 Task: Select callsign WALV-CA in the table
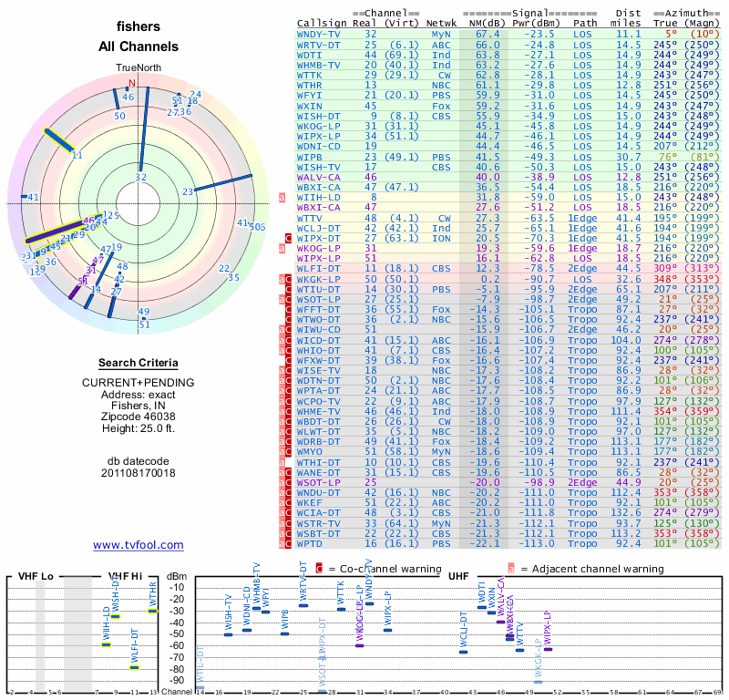tap(318, 177)
